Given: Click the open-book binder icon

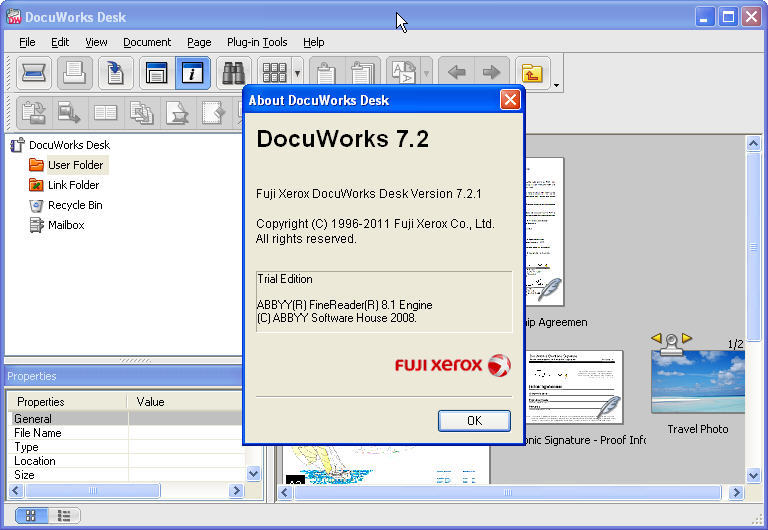Looking at the screenshot, I should 106,113.
